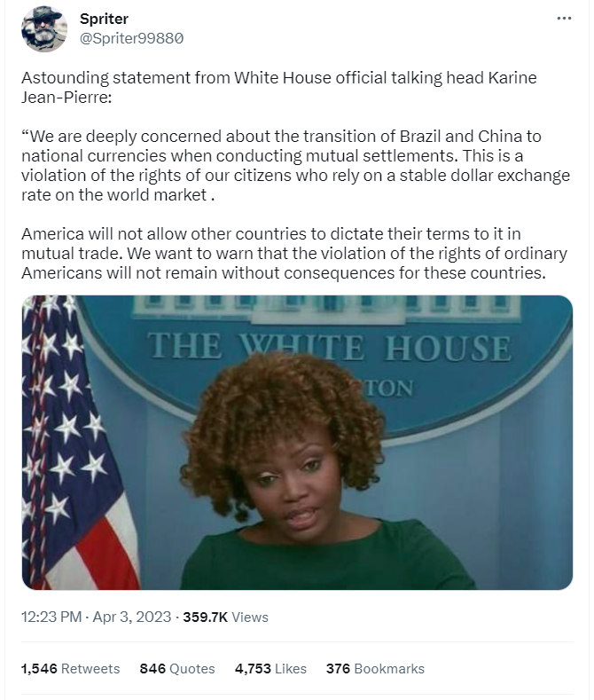Open the three-dot more options menu
Image resolution: width=594 pixels, height=700 pixels.
point(564,20)
